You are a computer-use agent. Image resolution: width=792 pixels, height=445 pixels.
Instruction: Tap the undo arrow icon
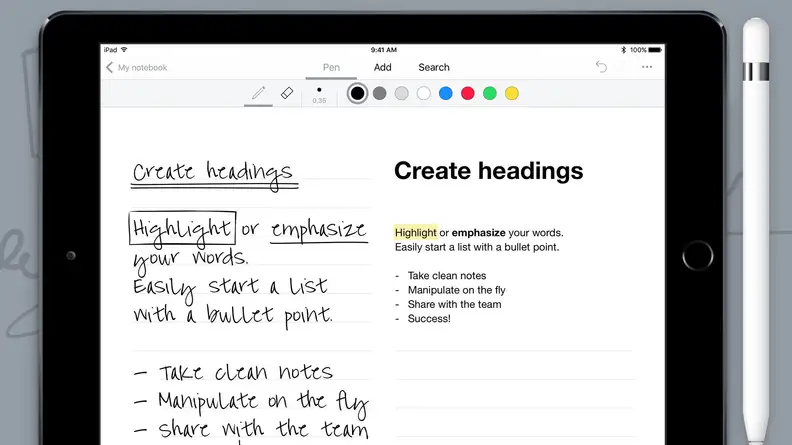click(601, 67)
